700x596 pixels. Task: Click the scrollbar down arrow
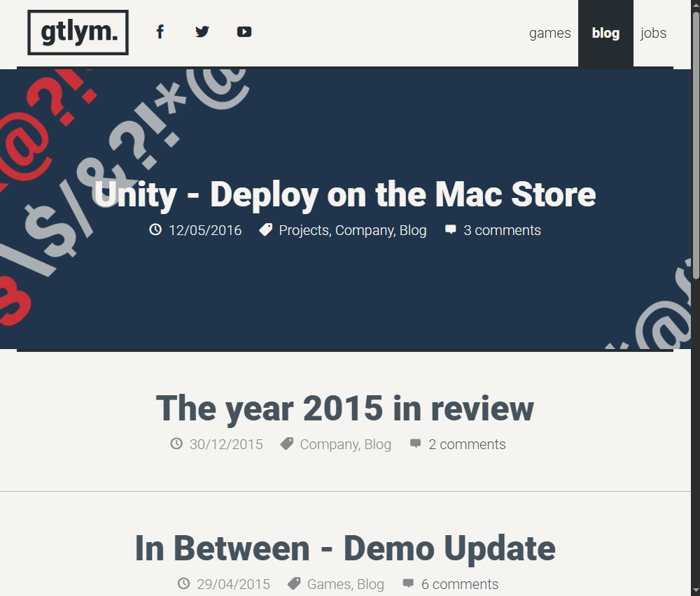click(696, 590)
